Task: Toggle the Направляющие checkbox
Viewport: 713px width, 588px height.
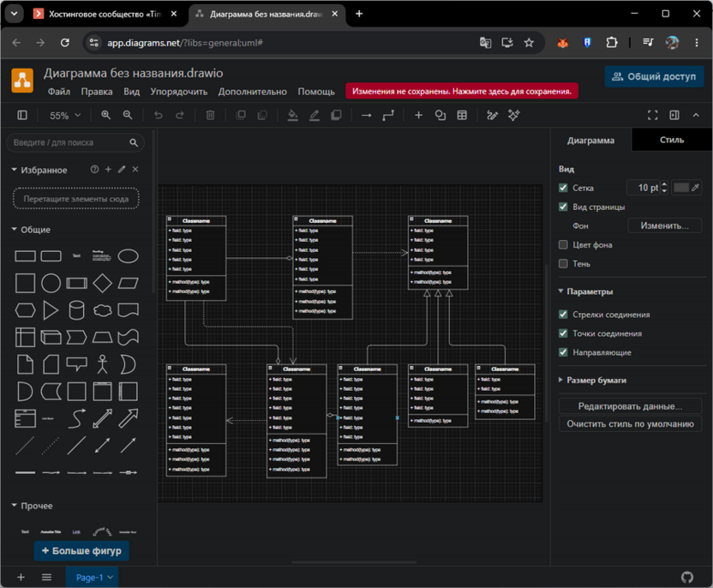Action: pyautogui.click(x=563, y=352)
